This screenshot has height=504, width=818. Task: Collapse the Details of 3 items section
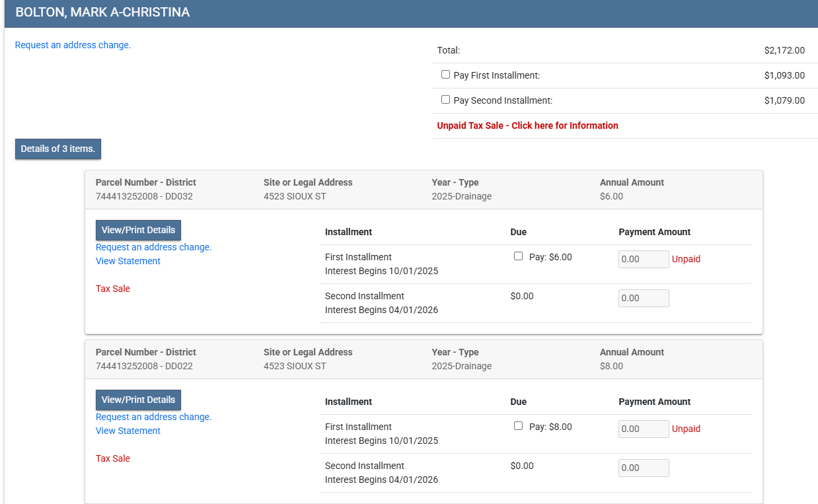58,149
